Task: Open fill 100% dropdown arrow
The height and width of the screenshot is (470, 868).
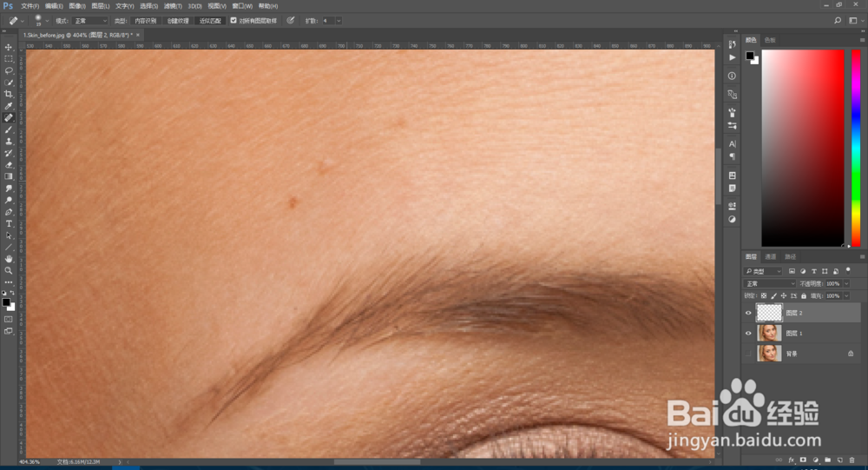Action: coord(846,296)
